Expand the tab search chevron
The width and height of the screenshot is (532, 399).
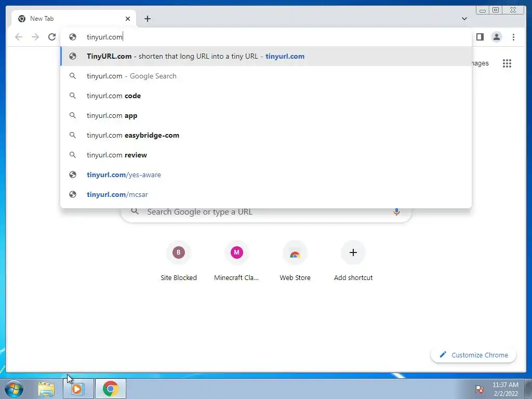[x=464, y=19]
